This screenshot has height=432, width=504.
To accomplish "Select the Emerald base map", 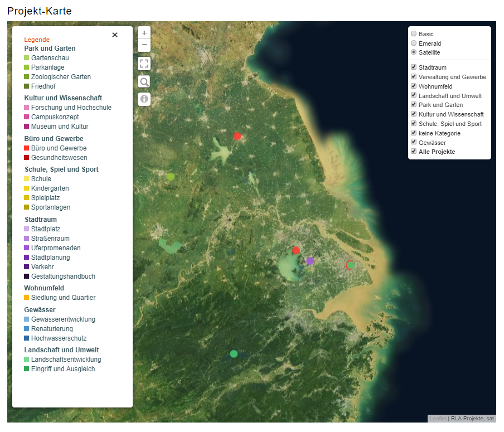I will point(414,43).
